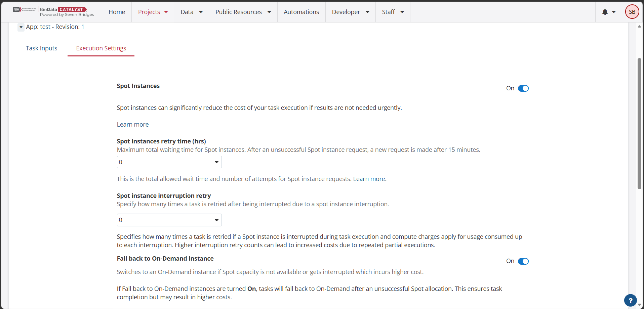Expand the Developer menu
Image resolution: width=644 pixels, height=309 pixels.
tap(350, 12)
